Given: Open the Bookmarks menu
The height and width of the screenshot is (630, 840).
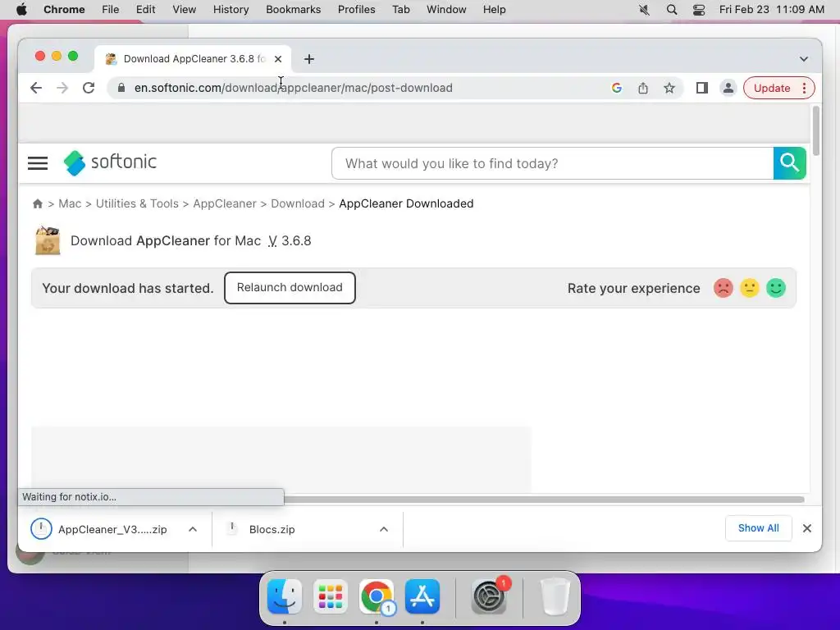Looking at the screenshot, I should tap(293, 10).
